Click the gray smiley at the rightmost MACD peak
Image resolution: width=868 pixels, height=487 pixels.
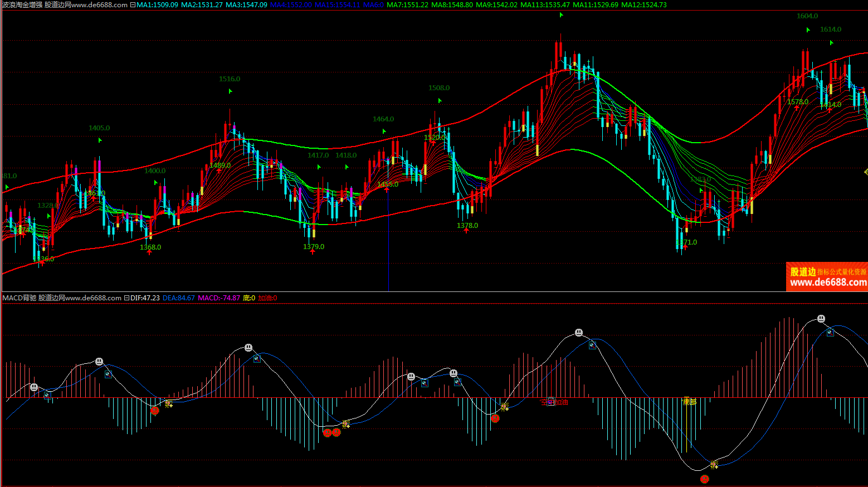click(821, 319)
